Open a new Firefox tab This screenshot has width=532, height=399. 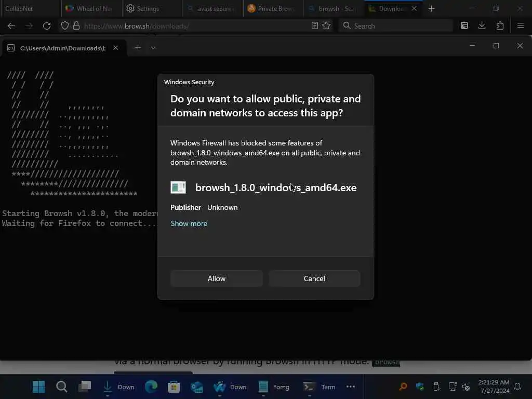(x=431, y=9)
